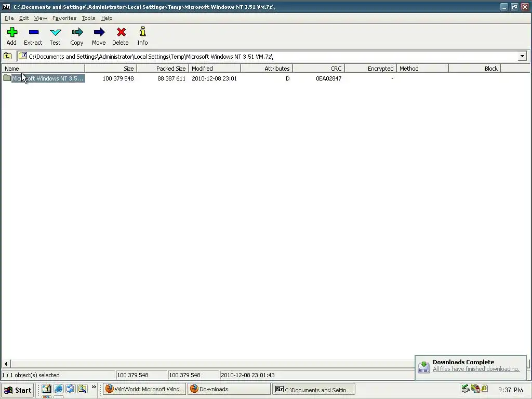Click the 7z icon in title bar

point(6,7)
